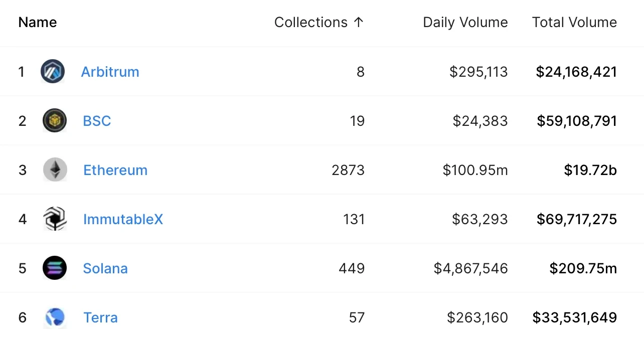
Task: Click the Solana logo icon
Action: (54, 268)
